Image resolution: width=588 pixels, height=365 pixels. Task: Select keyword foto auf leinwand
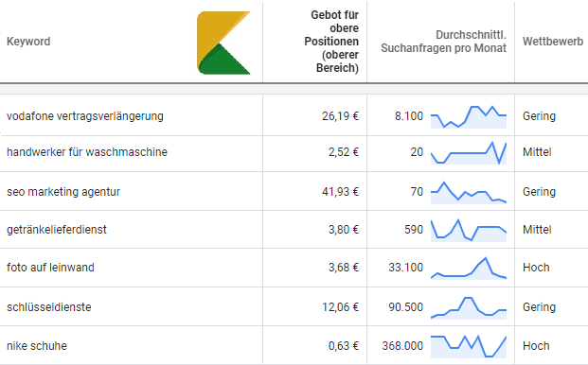[50, 268]
